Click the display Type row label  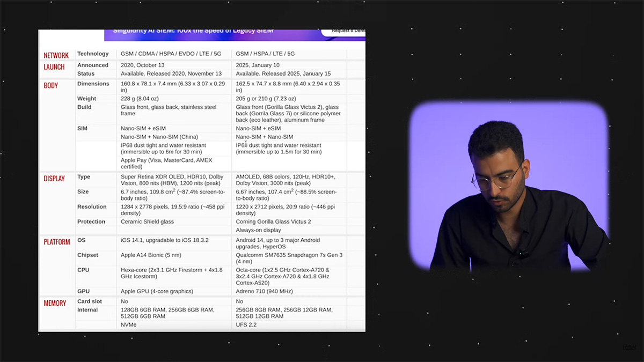[84, 177]
